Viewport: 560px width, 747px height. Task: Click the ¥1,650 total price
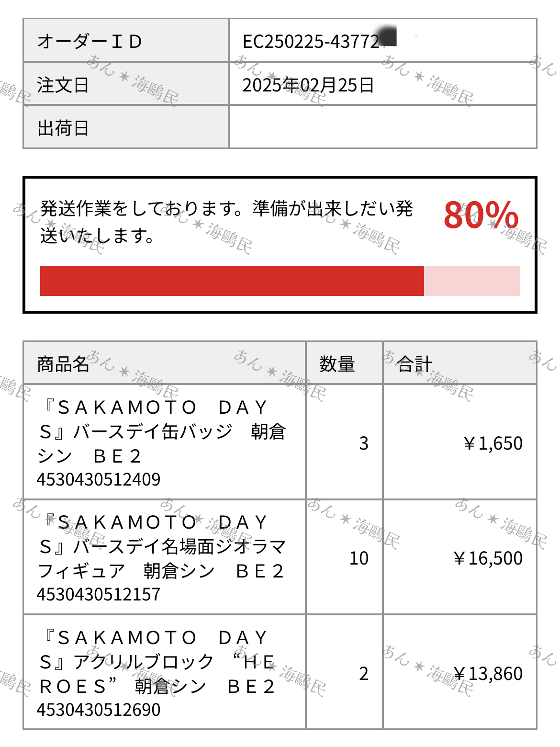tap(493, 443)
